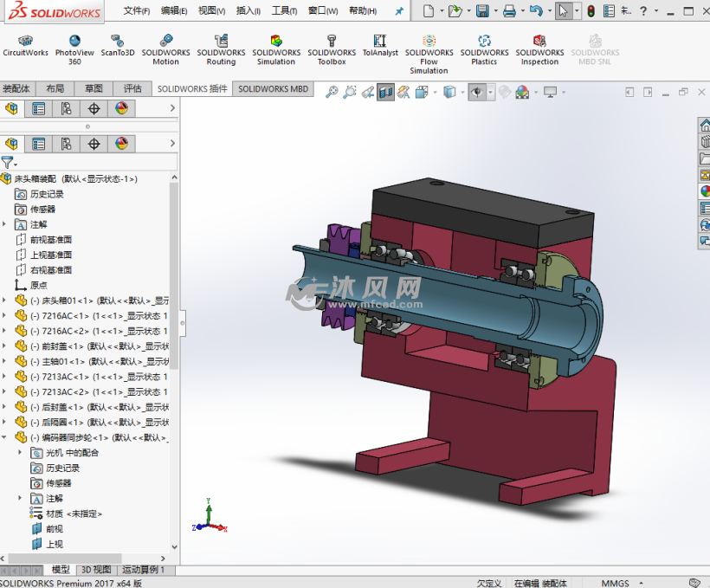
Task: Click the New document icon
Action: click(429, 11)
